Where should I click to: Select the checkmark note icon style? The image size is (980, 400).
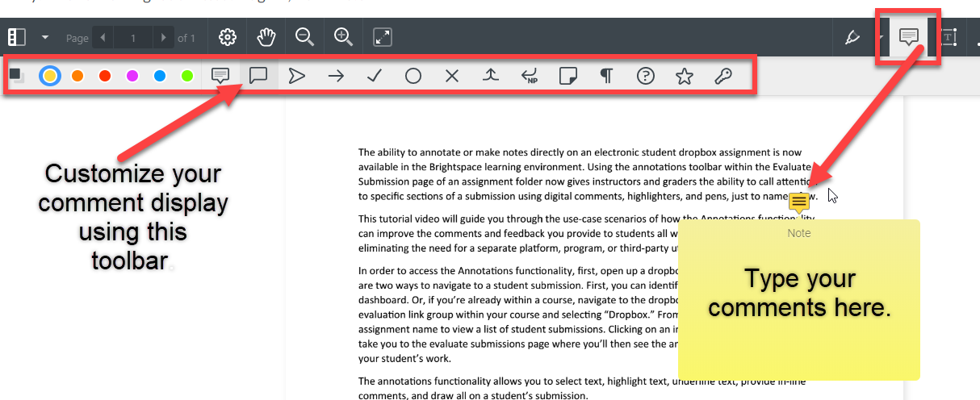(375, 76)
